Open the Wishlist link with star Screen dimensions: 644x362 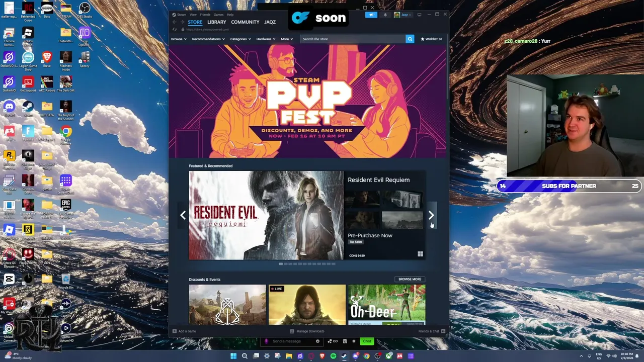432,39
